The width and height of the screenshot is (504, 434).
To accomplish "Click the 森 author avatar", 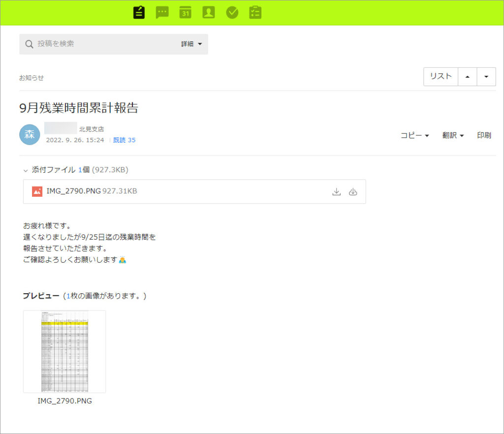I will [30, 135].
